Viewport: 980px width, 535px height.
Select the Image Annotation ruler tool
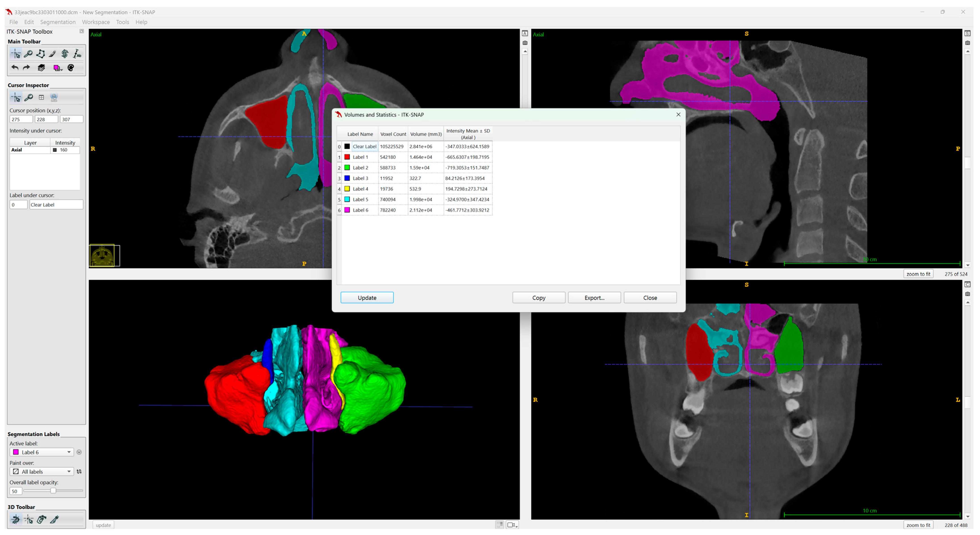77,54
